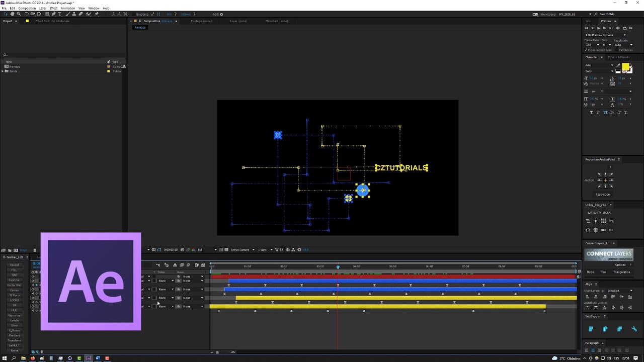
Task: Start RAM preview in Preview panel
Action: click(x=631, y=28)
